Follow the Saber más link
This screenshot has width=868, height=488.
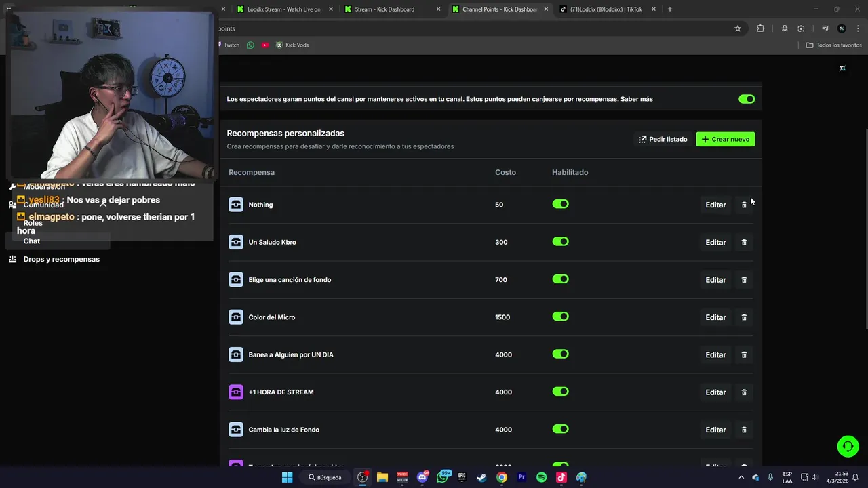[636, 99]
